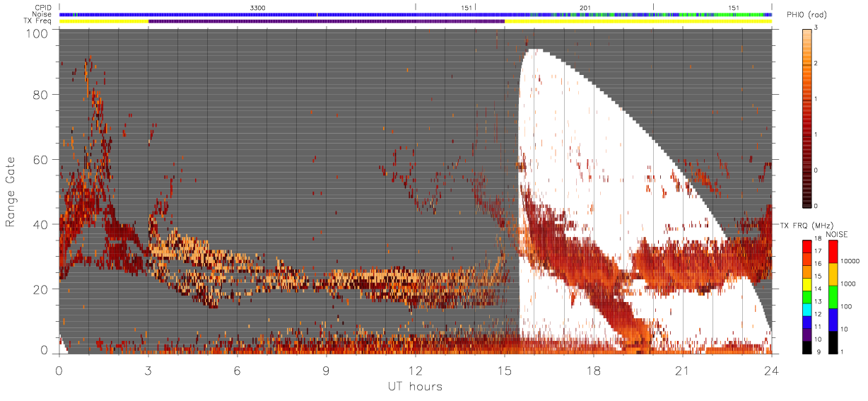Click the 15 tick label on UT hours axis

coord(504,369)
